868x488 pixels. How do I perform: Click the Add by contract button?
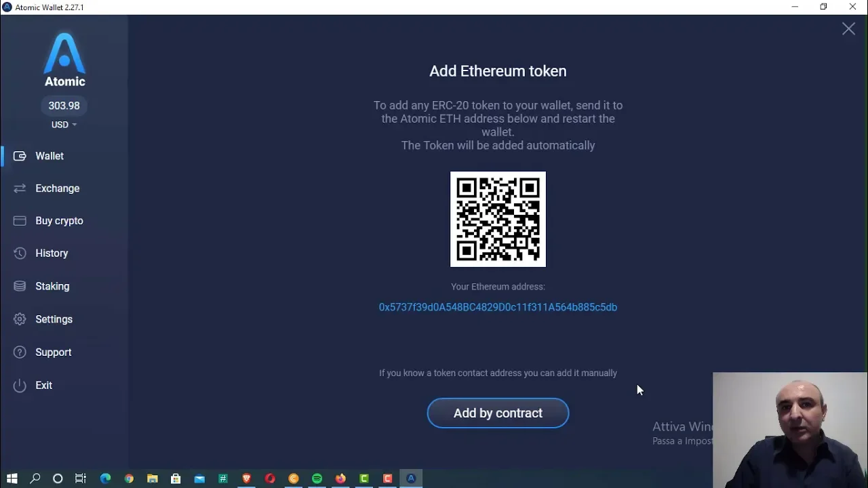click(498, 413)
